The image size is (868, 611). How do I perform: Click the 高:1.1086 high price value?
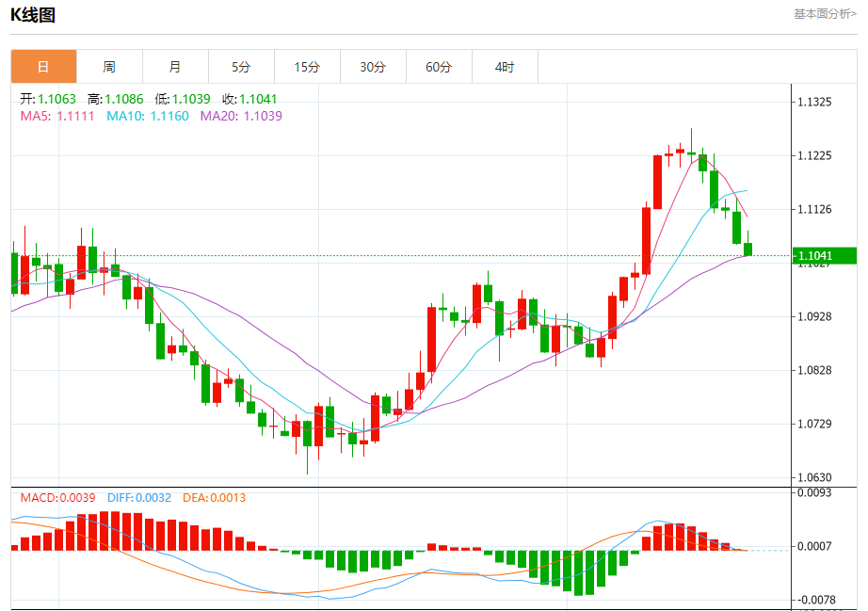click(x=115, y=99)
